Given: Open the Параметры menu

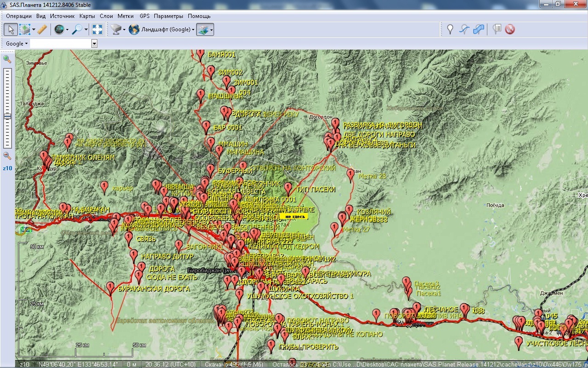Looking at the screenshot, I should [x=168, y=16].
